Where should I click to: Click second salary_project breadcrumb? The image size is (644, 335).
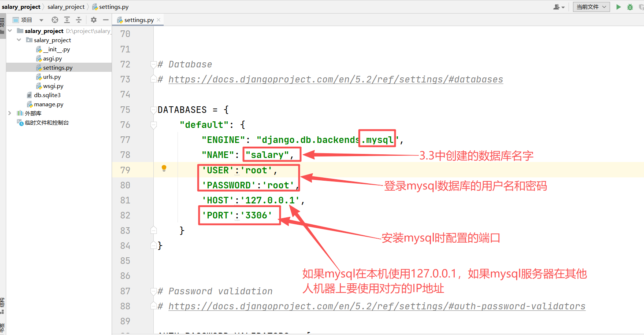point(66,7)
